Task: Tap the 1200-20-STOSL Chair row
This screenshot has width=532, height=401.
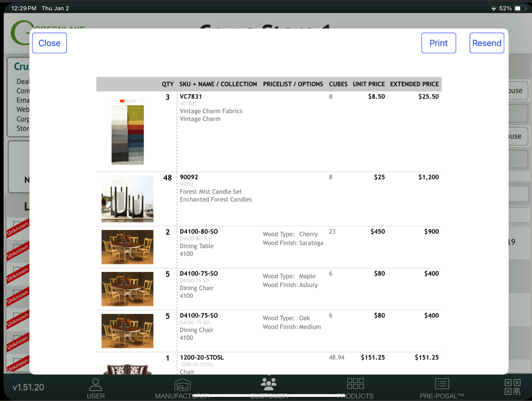Action: [x=202, y=357]
